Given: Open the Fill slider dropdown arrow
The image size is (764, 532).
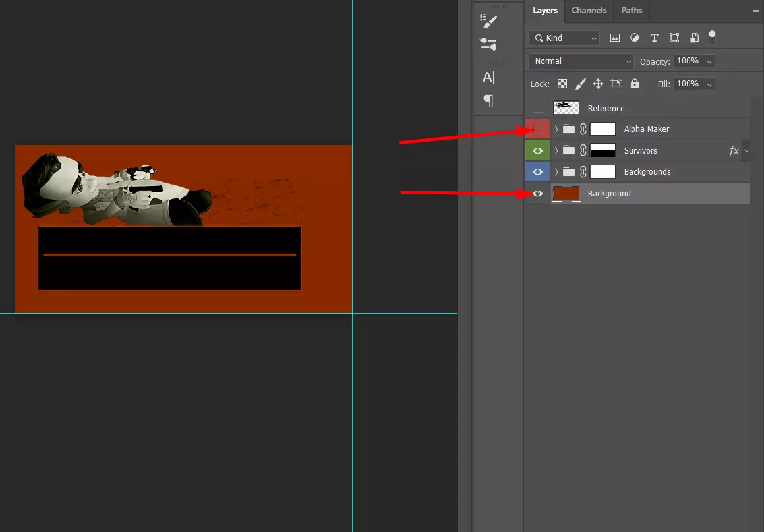Looking at the screenshot, I should point(709,84).
